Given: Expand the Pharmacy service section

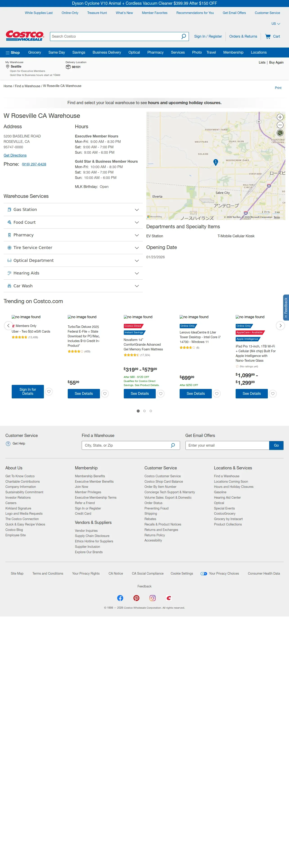Looking at the screenshot, I should tap(73, 235).
